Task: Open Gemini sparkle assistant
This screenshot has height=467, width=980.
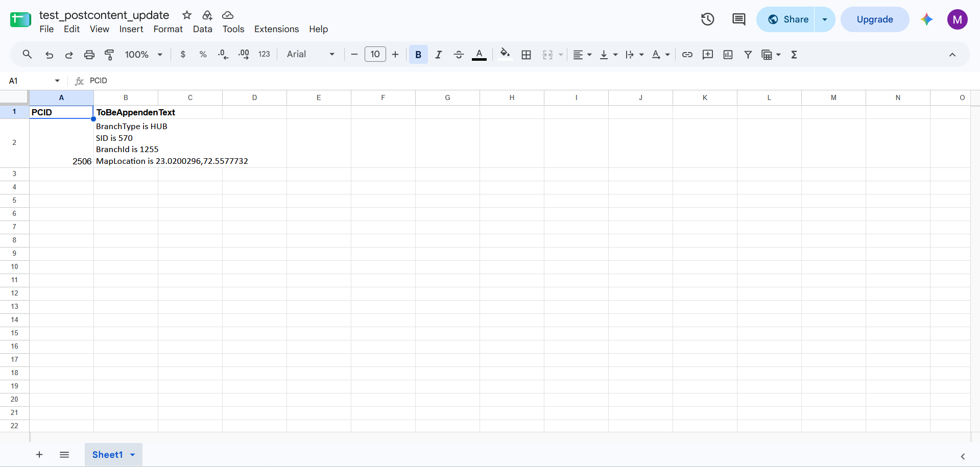Action: pyautogui.click(x=927, y=19)
